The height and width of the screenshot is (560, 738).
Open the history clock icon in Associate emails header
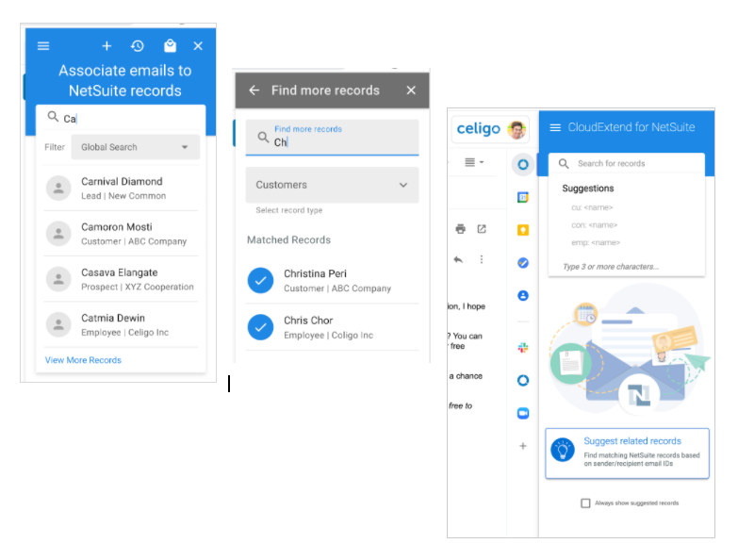(138, 45)
